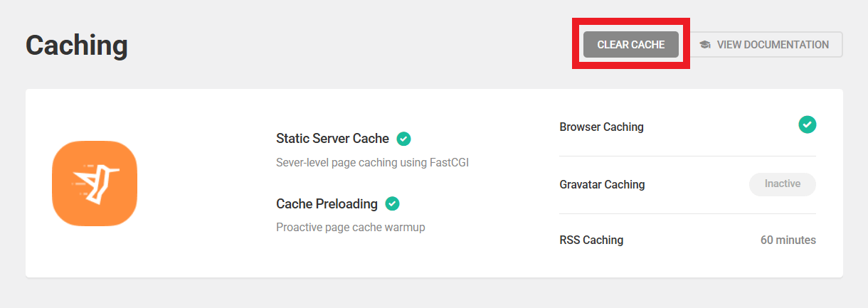Click the divider line above RSS Caching

point(687,213)
